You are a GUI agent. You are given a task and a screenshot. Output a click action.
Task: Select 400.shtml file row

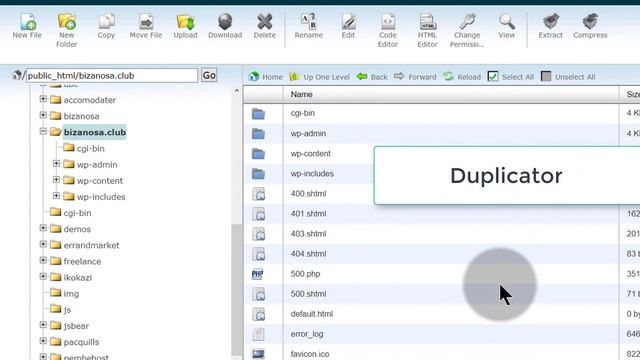pos(309,193)
